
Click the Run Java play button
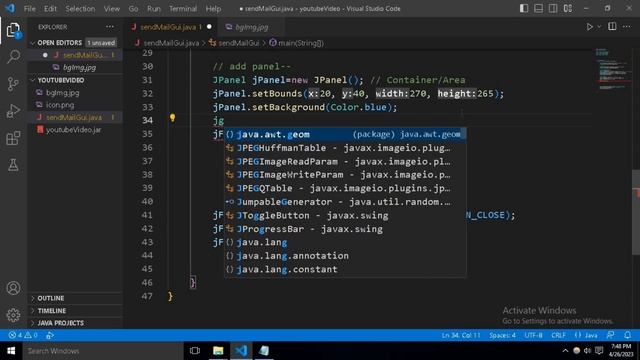(589, 27)
